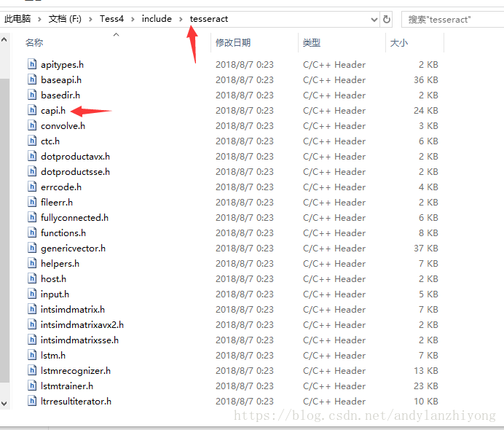The height and width of the screenshot is (430, 504).
Task: Click the lstm.h file icon
Action: click(32, 355)
